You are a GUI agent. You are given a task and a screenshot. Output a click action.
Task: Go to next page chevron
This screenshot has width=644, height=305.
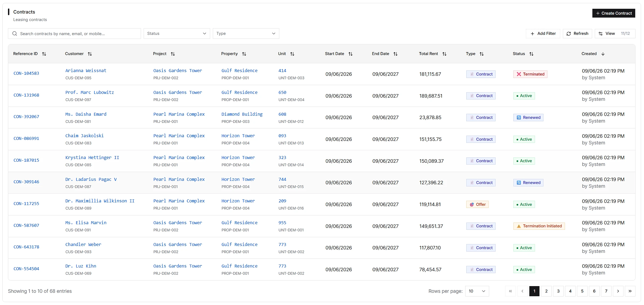pyautogui.click(x=618, y=291)
